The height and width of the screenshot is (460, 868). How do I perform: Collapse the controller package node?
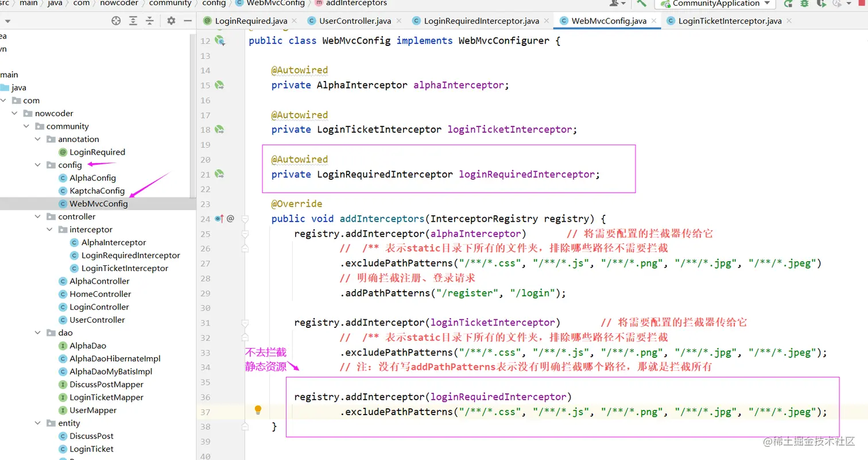[38, 217]
